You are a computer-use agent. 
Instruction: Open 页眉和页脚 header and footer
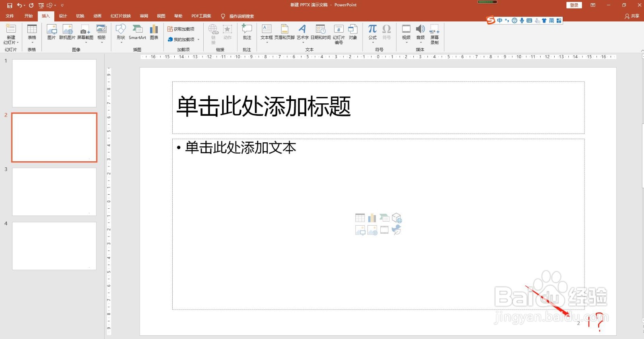point(285,32)
